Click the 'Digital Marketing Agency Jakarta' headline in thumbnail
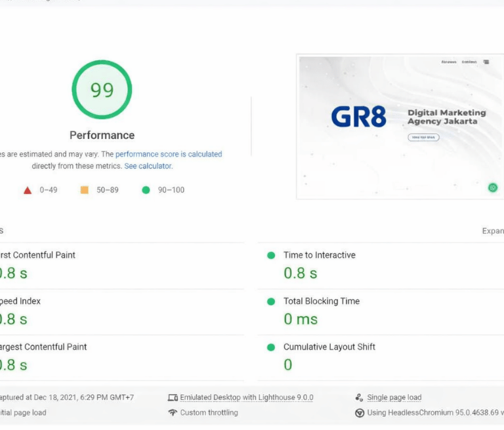Viewport: 504px width, 430px height. [x=447, y=117]
